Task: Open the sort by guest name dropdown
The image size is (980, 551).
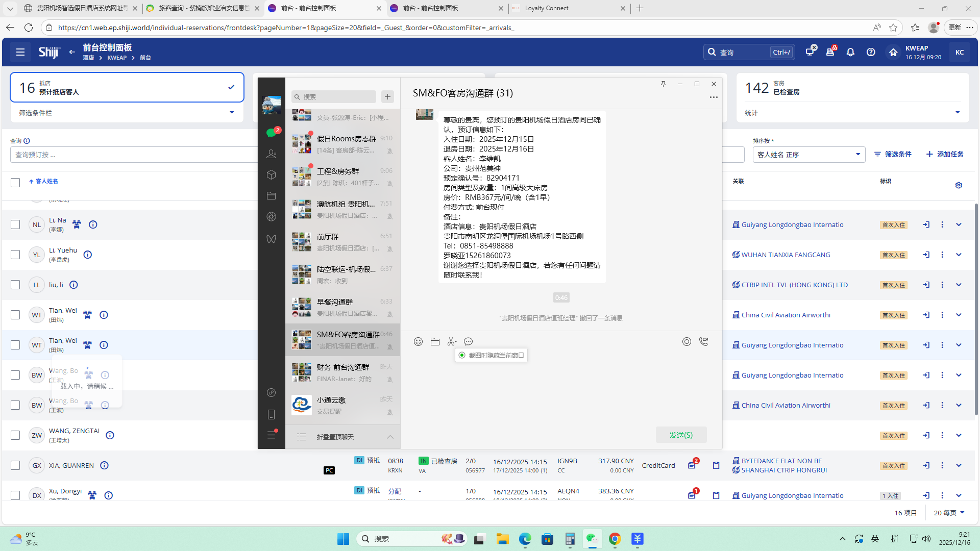Action: point(808,155)
